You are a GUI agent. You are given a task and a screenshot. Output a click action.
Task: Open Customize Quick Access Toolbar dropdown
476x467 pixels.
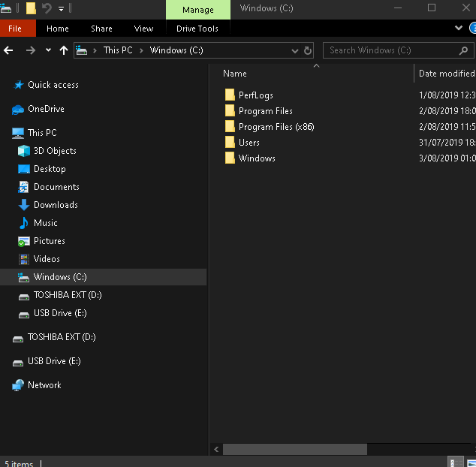click(x=61, y=9)
